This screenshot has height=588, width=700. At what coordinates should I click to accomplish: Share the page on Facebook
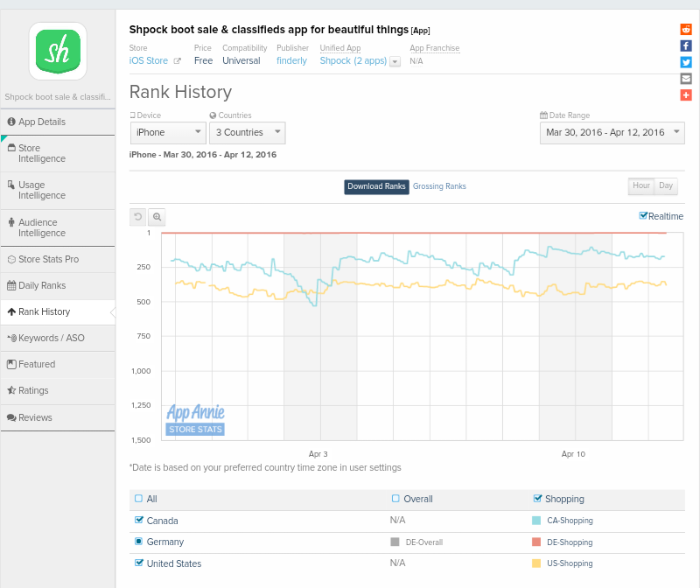(x=686, y=45)
